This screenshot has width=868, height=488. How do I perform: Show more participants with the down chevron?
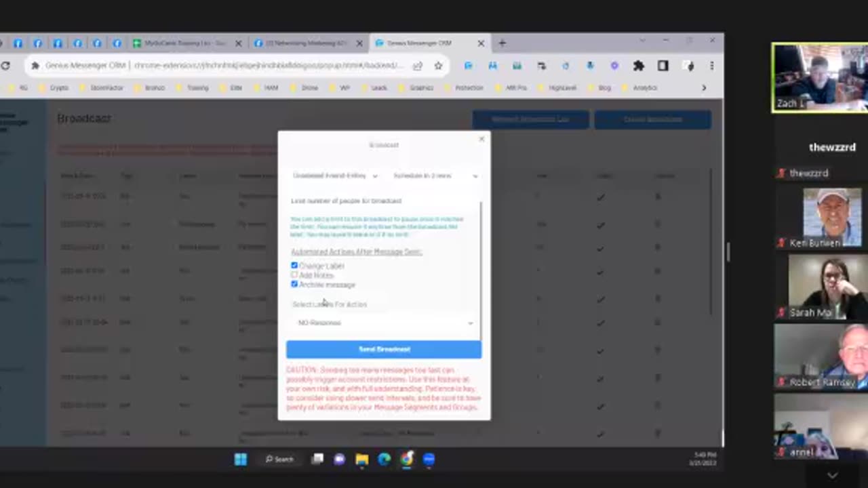click(833, 476)
